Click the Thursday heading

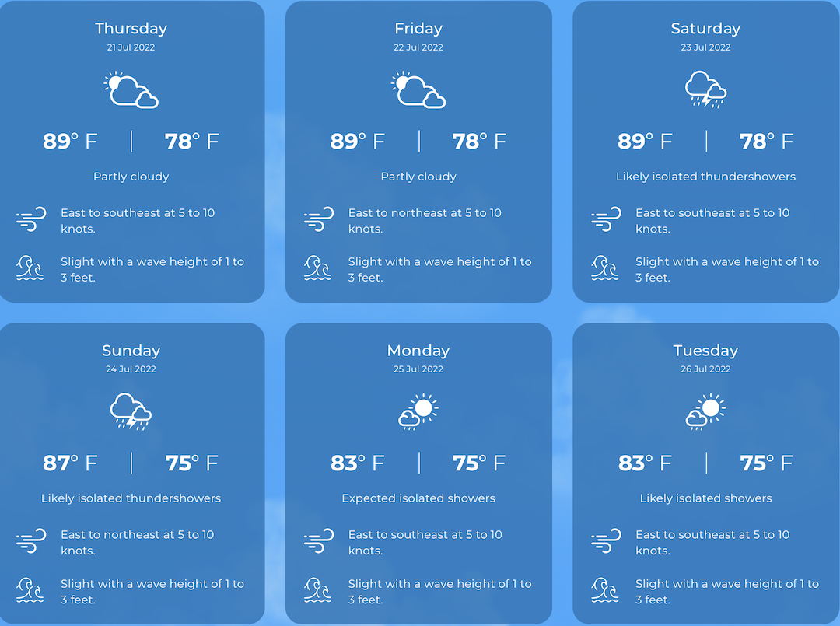click(x=131, y=29)
